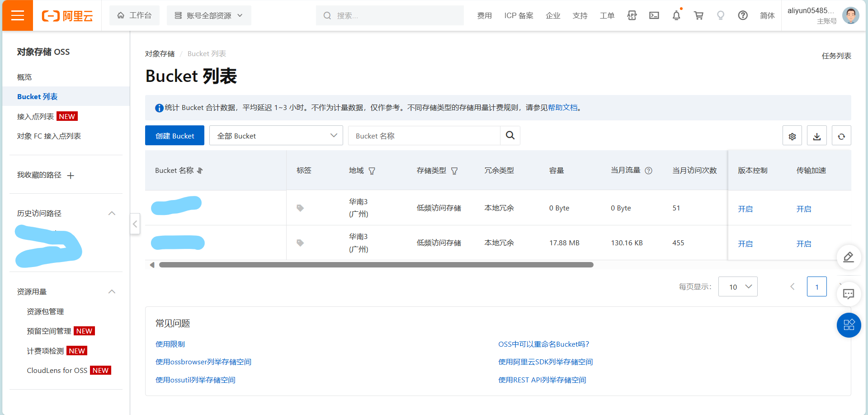Open 使用限制 FAQ link
Screen dimensions: 868x415
tap(170, 344)
